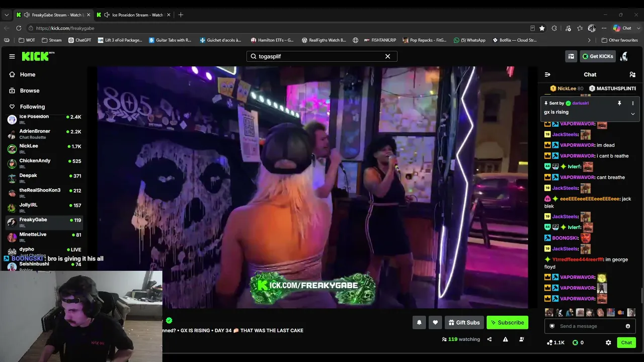Screen dimensions: 644x362
Task: Click the chat identity shield icon
Action: click(552, 326)
